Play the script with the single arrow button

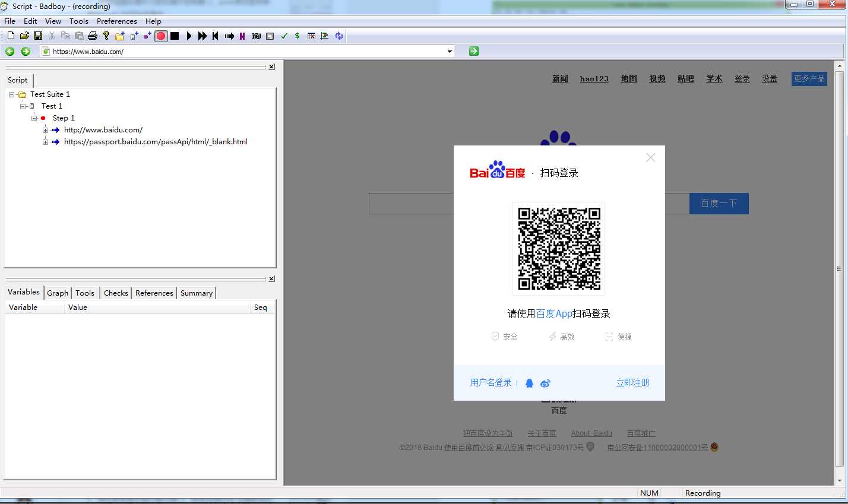pyautogui.click(x=189, y=36)
